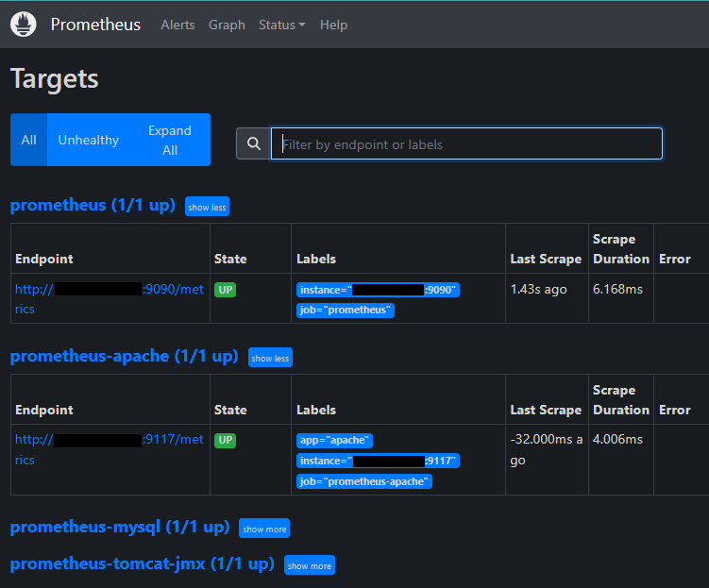Click the prometheus (1/1 up) heading
The height and width of the screenshot is (588, 709).
tap(93, 205)
